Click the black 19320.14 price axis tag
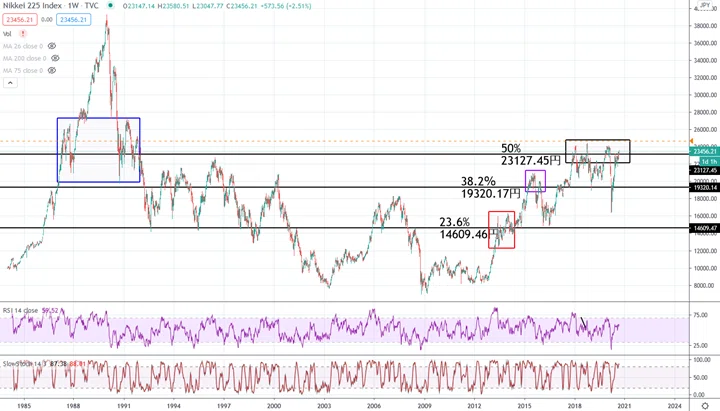This screenshot has height=411, width=720. coord(705,187)
